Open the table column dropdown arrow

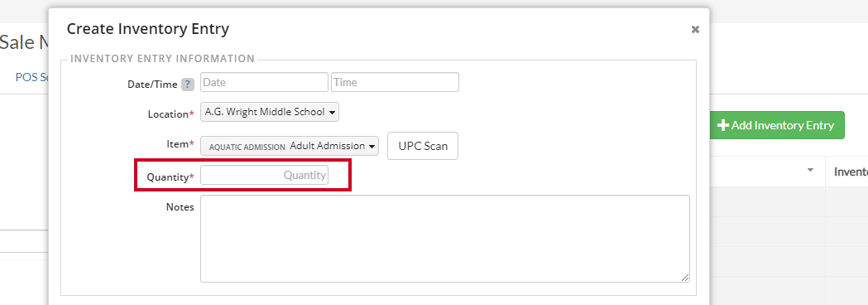click(811, 170)
